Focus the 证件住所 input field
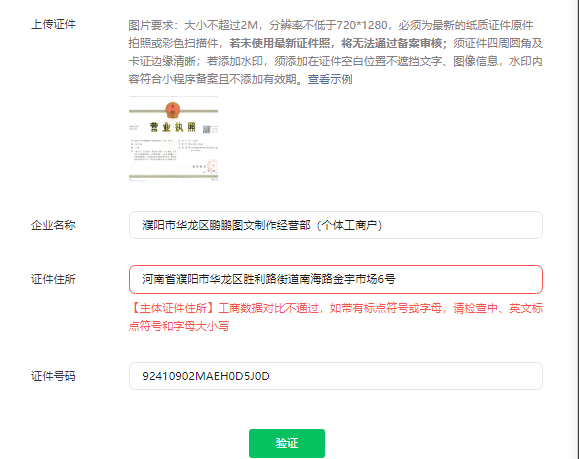The width and height of the screenshot is (579, 459). 336,279
